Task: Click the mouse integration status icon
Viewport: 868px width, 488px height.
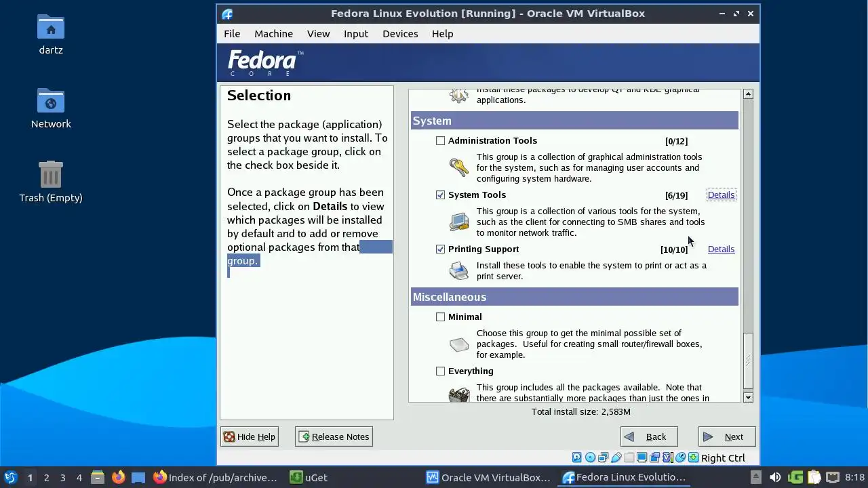Action: 680,457
